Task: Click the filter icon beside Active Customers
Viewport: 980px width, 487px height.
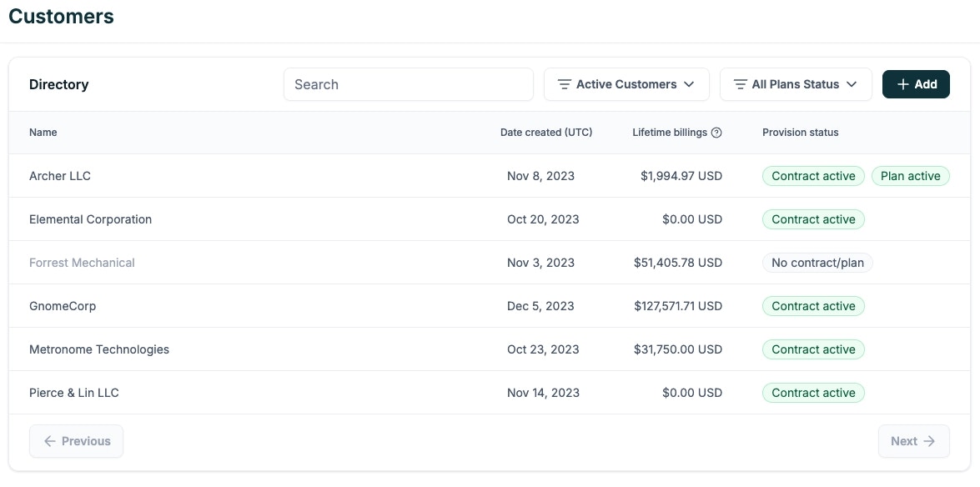Action: 565,84
